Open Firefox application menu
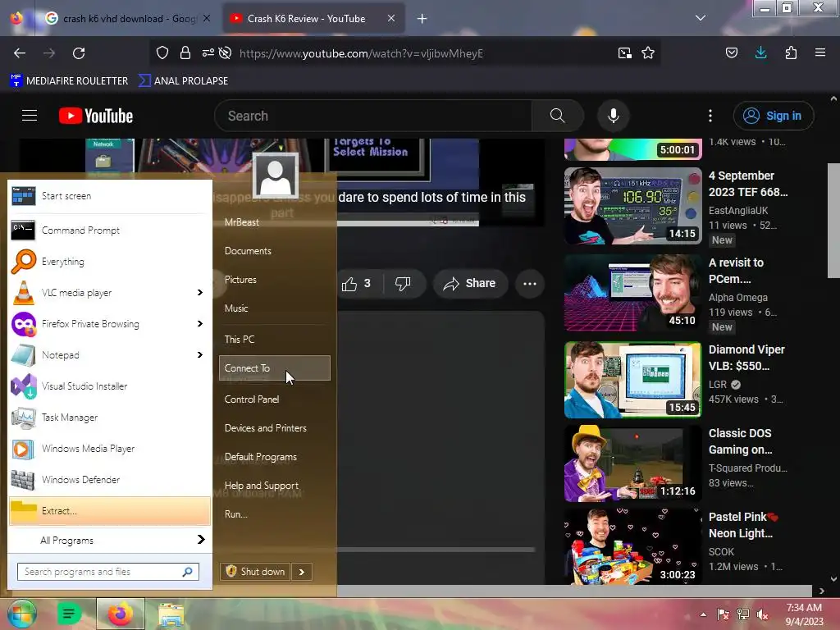This screenshot has height=630, width=840. point(820,52)
